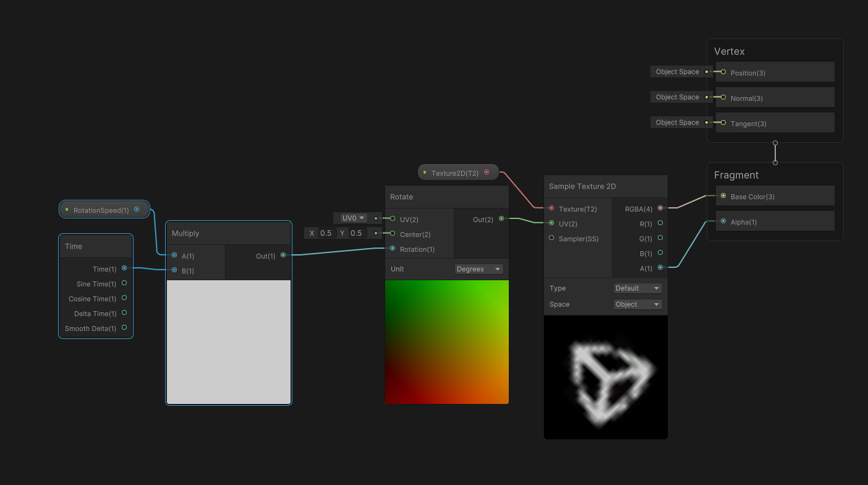The width and height of the screenshot is (868, 485).
Task: Click the Rotate node gradient preview
Action: [x=447, y=342]
